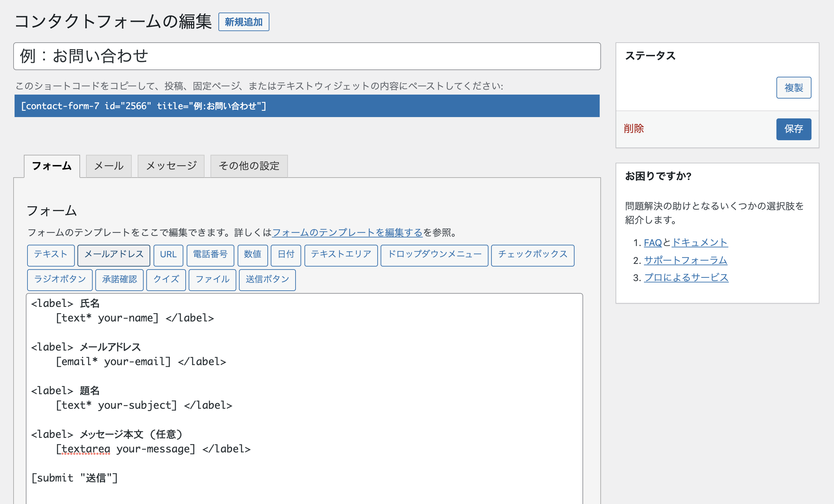834x504 pixels.
Task: Open the メール tab
Action: point(109,166)
